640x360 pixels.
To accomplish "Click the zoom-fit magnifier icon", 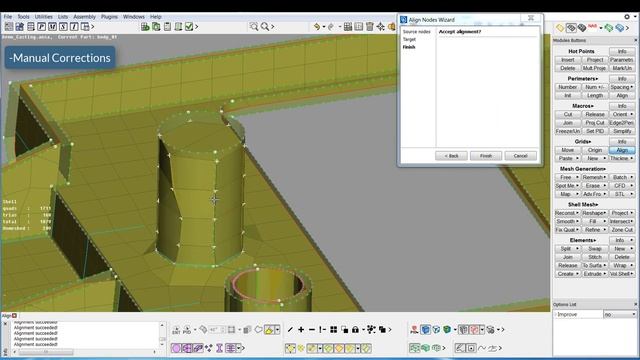I will pos(254,27).
